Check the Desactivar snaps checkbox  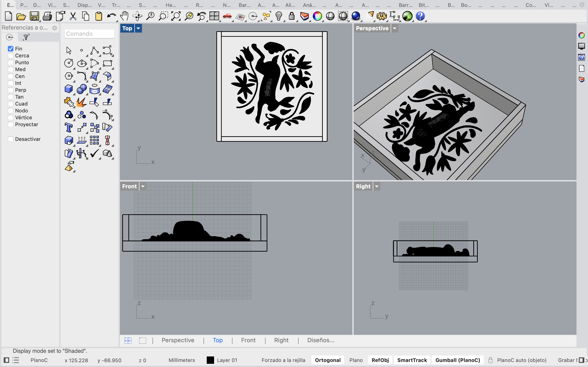10,139
